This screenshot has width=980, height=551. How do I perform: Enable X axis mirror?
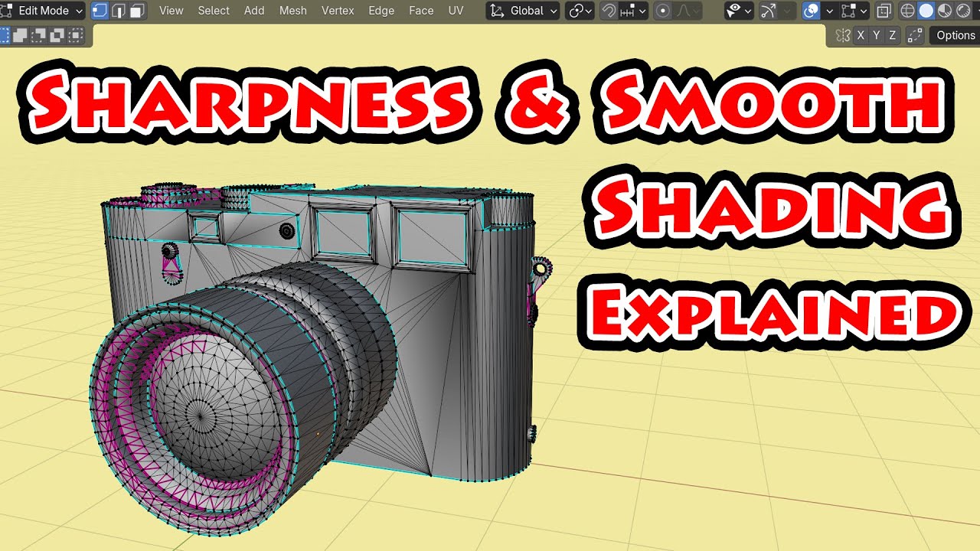(x=861, y=35)
